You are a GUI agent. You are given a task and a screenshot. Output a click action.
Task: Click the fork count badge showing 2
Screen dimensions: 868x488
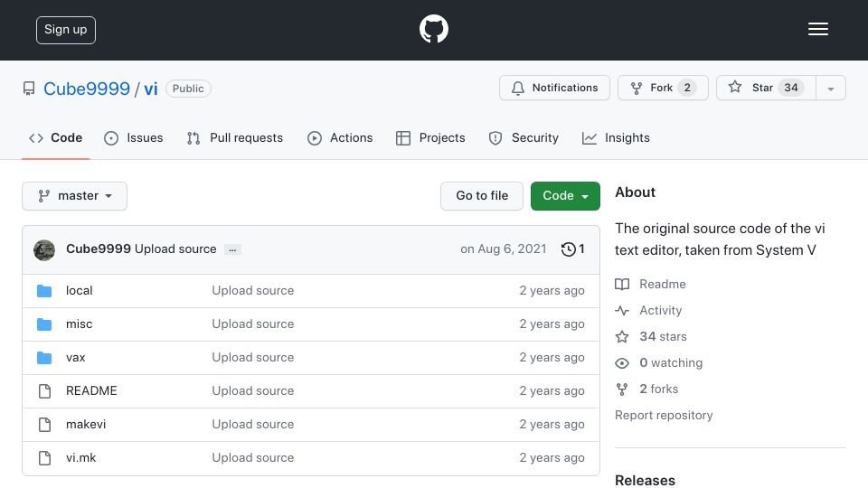tap(687, 88)
